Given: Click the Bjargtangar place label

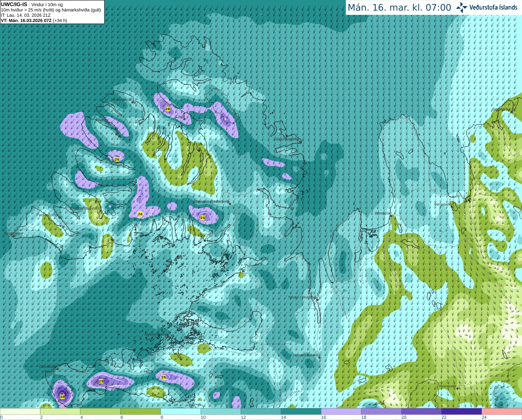Looking at the screenshot, I should [13, 233].
